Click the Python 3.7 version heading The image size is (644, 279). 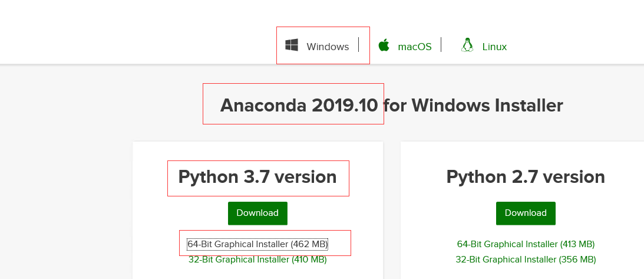(x=257, y=177)
